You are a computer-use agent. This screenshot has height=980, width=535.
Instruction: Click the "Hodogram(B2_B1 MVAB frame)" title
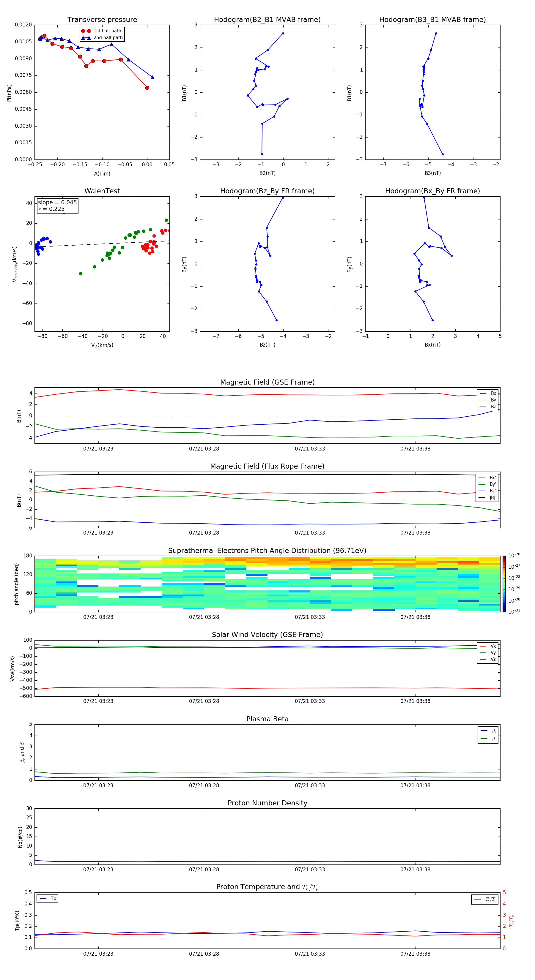click(267, 19)
